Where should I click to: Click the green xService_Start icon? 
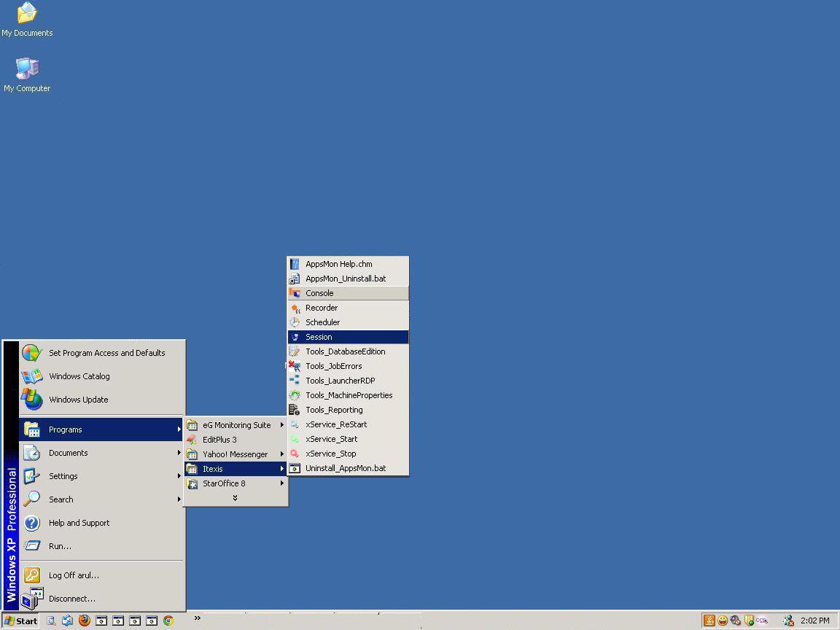click(x=295, y=439)
